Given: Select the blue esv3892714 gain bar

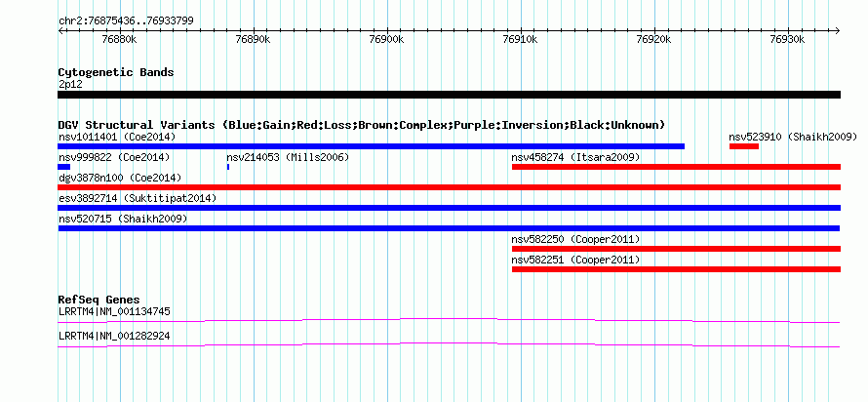Looking at the screenshot, I should [x=449, y=208].
